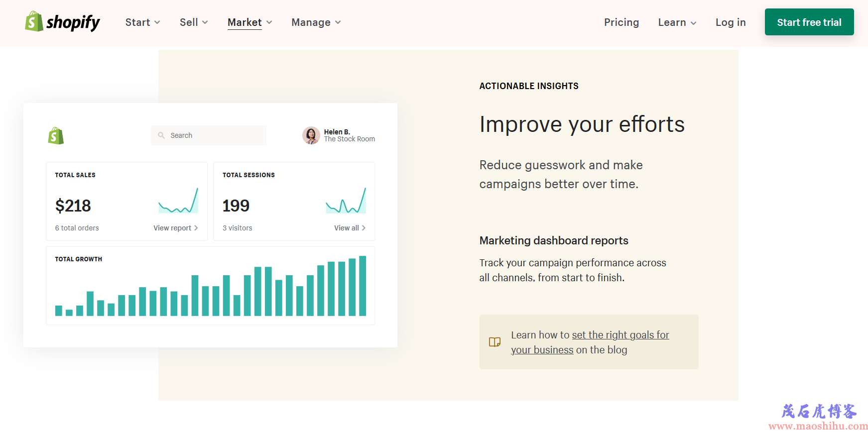Open the Market dropdown menu

pyautogui.click(x=250, y=22)
